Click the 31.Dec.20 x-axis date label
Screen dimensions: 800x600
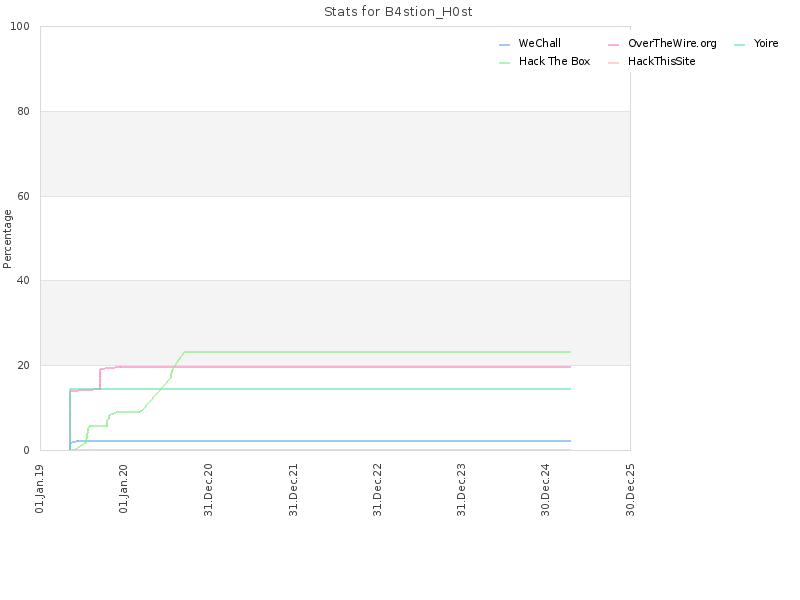point(208,490)
